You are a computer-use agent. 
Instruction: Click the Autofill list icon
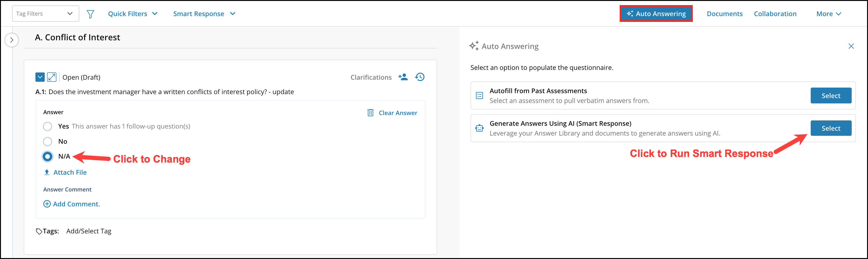479,96
